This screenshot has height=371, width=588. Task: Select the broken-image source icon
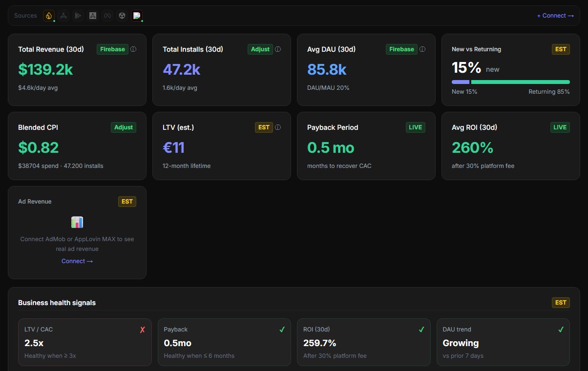[137, 16]
